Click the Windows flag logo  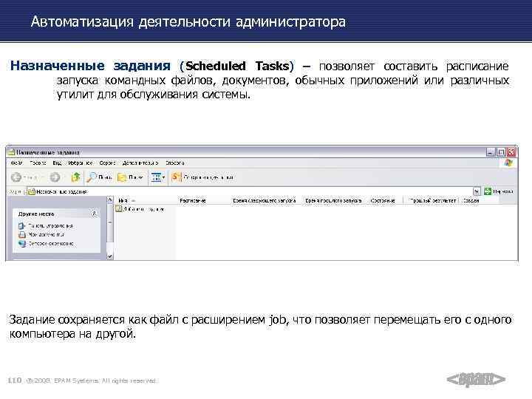508,163
